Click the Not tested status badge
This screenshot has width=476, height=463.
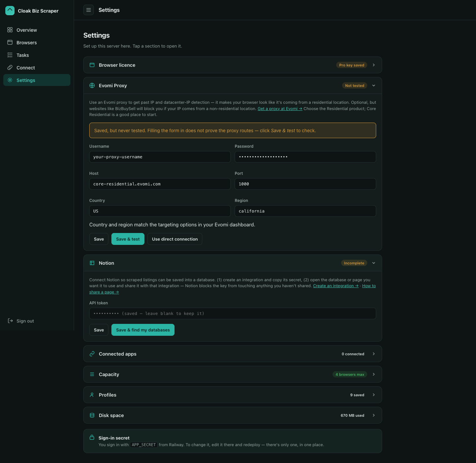(x=355, y=86)
